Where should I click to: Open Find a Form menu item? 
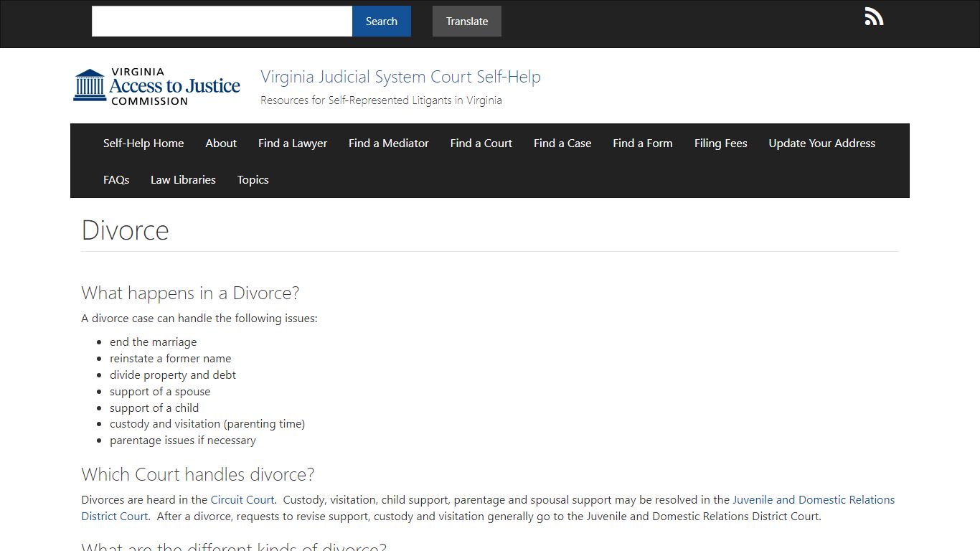click(x=643, y=143)
